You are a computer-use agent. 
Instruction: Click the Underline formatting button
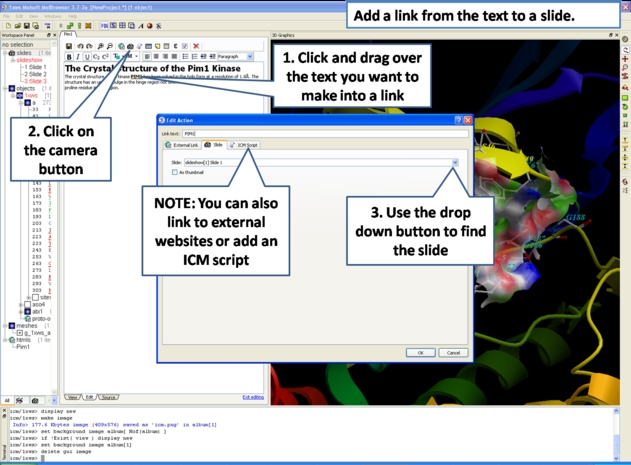88,57
